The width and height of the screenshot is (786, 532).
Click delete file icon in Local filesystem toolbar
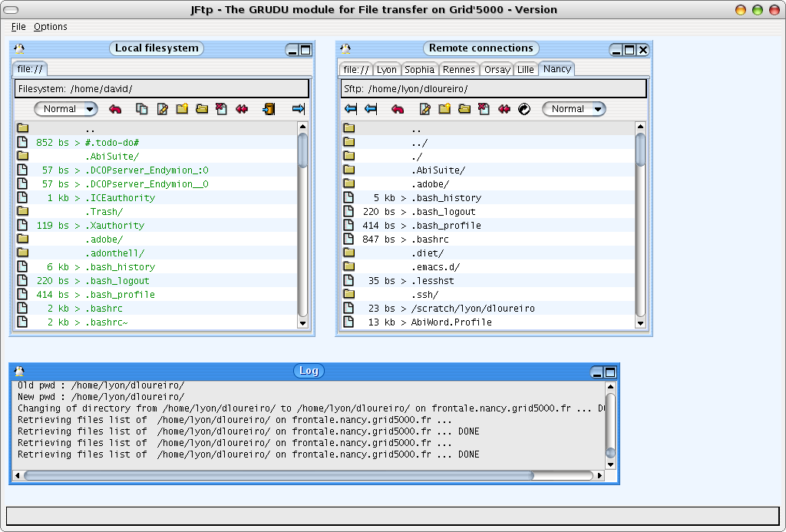click(x=222, y=109)
